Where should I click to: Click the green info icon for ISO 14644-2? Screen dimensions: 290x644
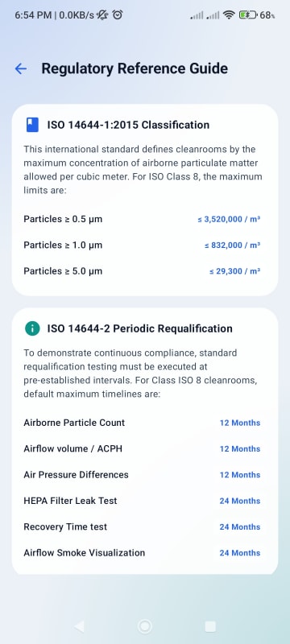(x=32, y=328)
